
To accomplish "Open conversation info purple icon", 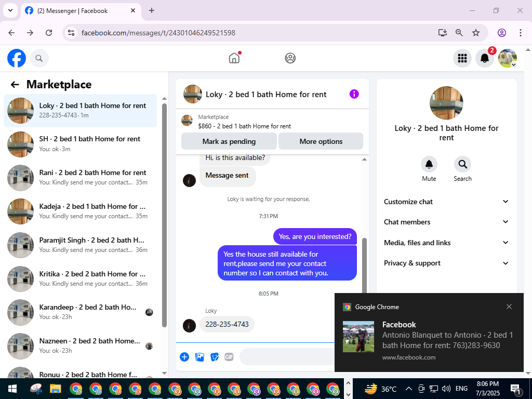I will pyautogui.click(x=354, y=94).
